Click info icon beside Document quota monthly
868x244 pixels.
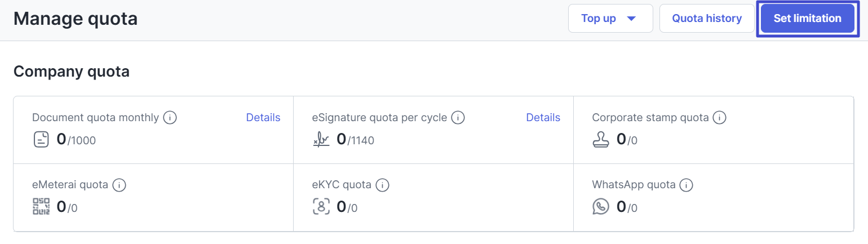point(170,118)
